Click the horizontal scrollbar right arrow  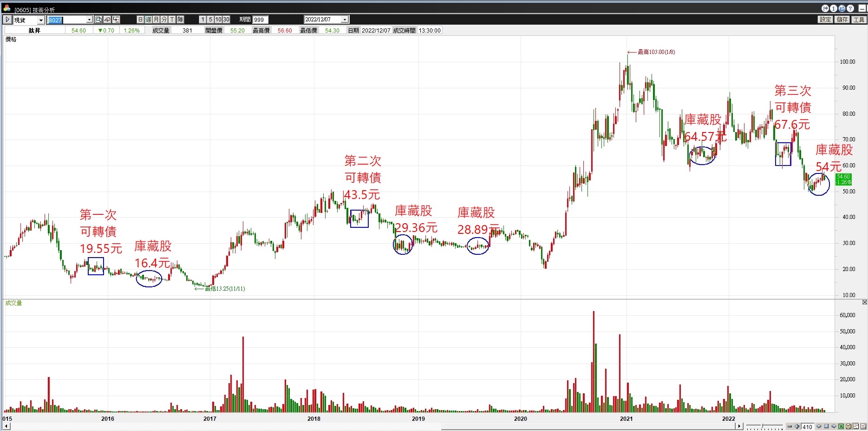coord(739,426)
